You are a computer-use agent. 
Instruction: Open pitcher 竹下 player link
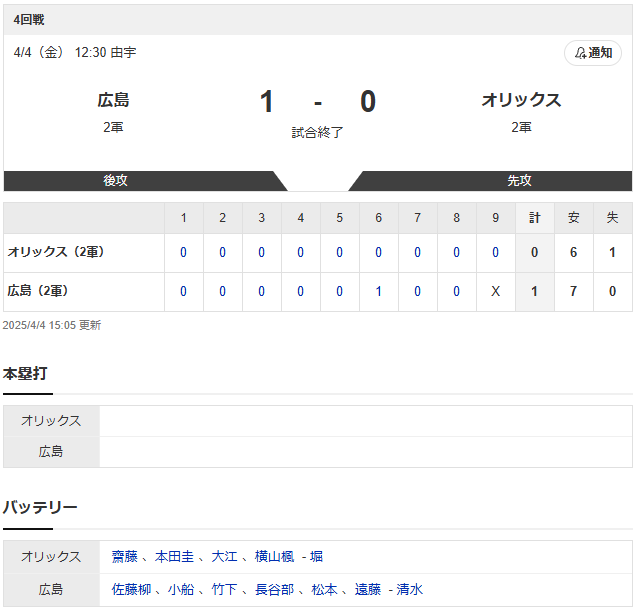pos(224,589)
